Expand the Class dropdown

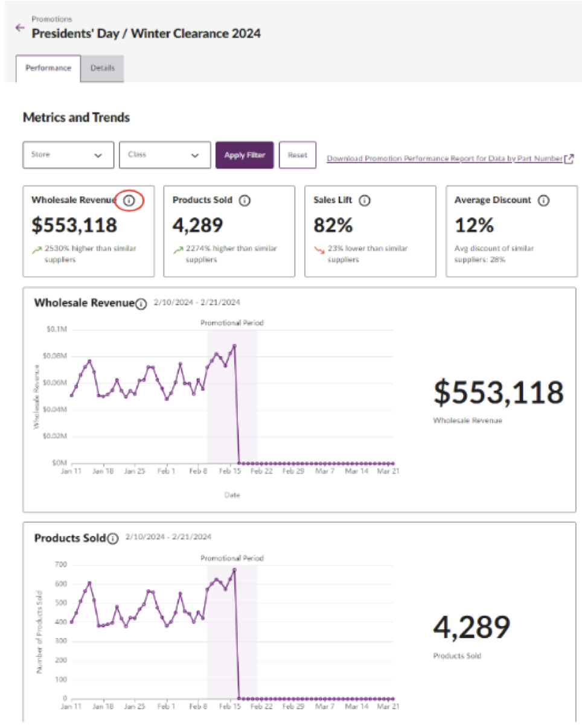click(x=165, y=155)
